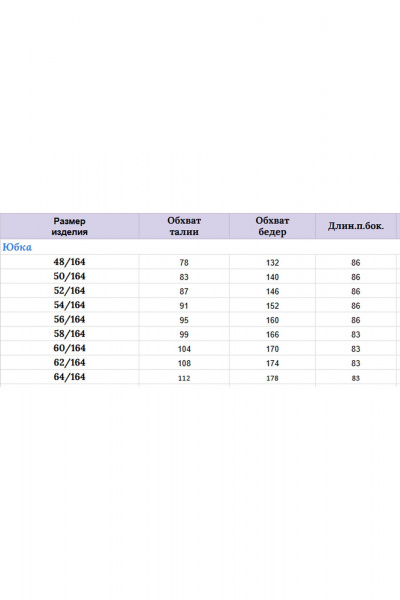Click the size cell 62/164

pyautogui.click(x=69, y=362)
